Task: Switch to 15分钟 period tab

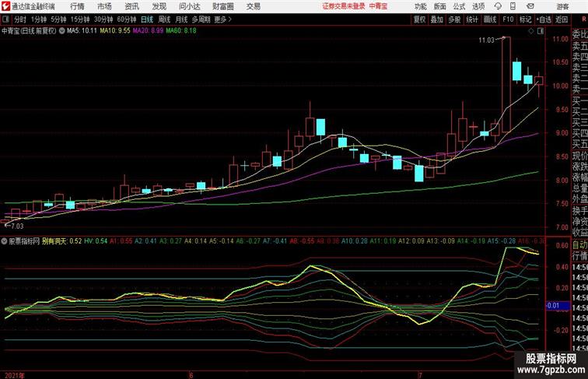Action: click(x=80, y=19)
